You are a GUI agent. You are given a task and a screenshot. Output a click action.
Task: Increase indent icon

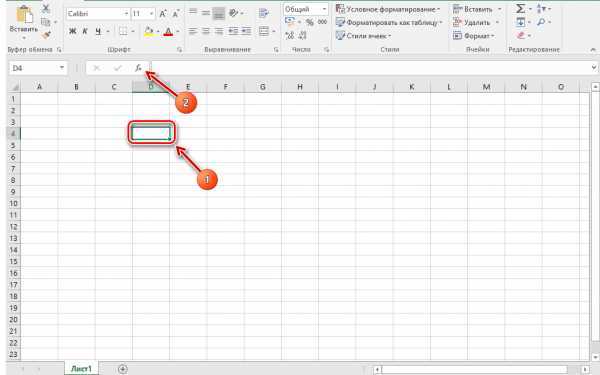(246, 31)
